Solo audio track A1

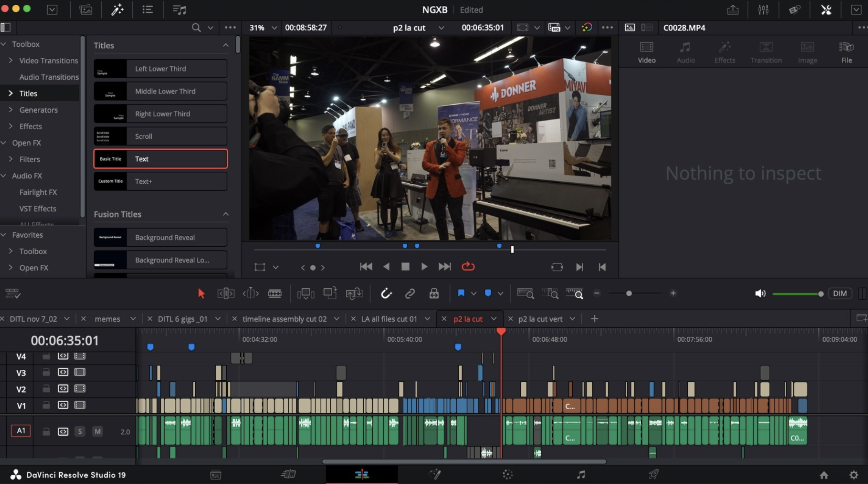80,431
